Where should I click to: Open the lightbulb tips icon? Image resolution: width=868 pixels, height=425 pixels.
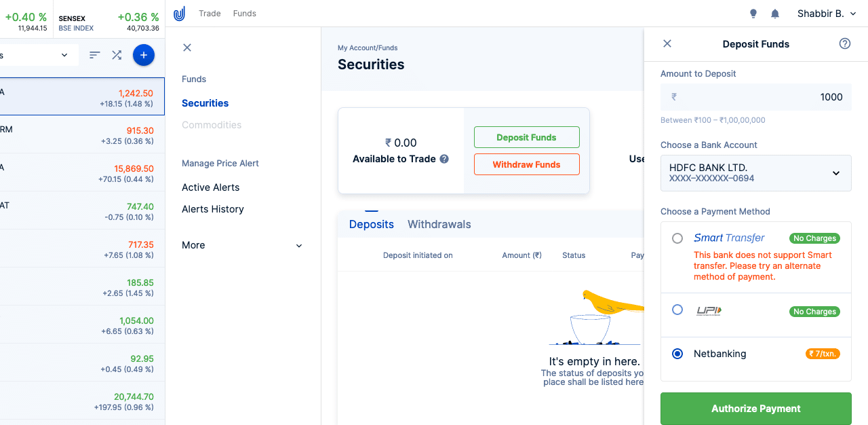(753, 14)
